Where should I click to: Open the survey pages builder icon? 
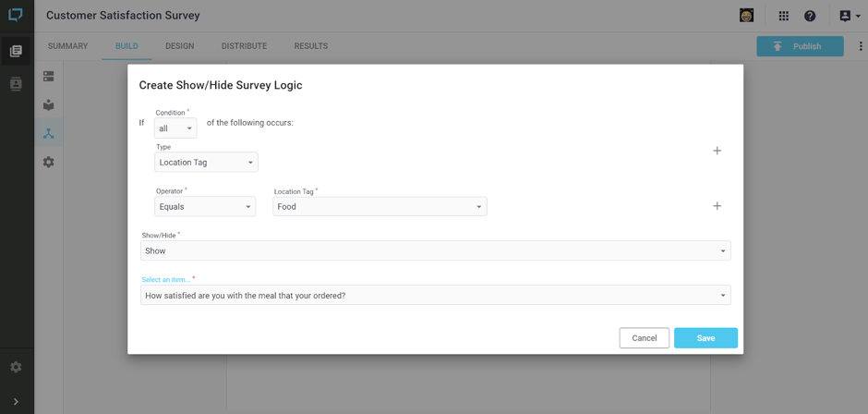pyautogui.click(x=49, y=77)
